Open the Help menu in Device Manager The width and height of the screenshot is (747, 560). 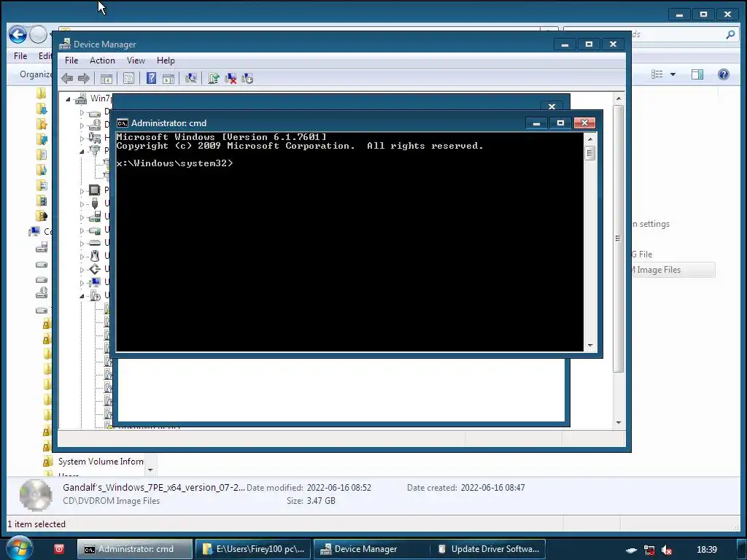click(x=166, y=61)
